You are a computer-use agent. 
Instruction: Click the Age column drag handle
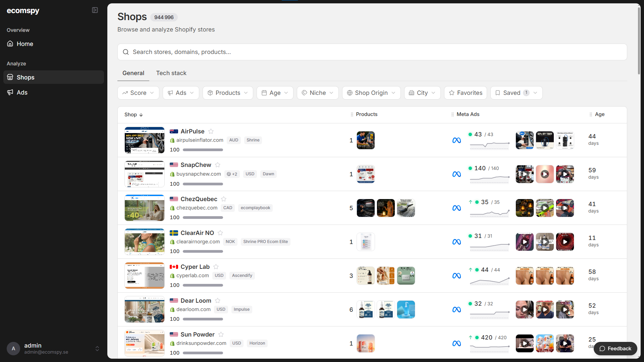point(591,115)
